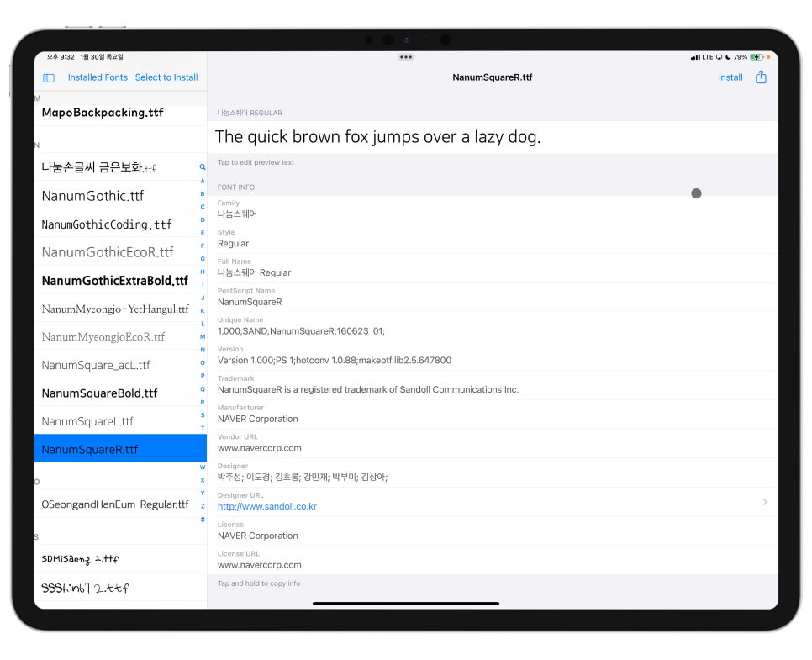The image size is (812, 660).
Task: Tap the Family value 나눔스퀘어
Action: click(x=237, y=214)
